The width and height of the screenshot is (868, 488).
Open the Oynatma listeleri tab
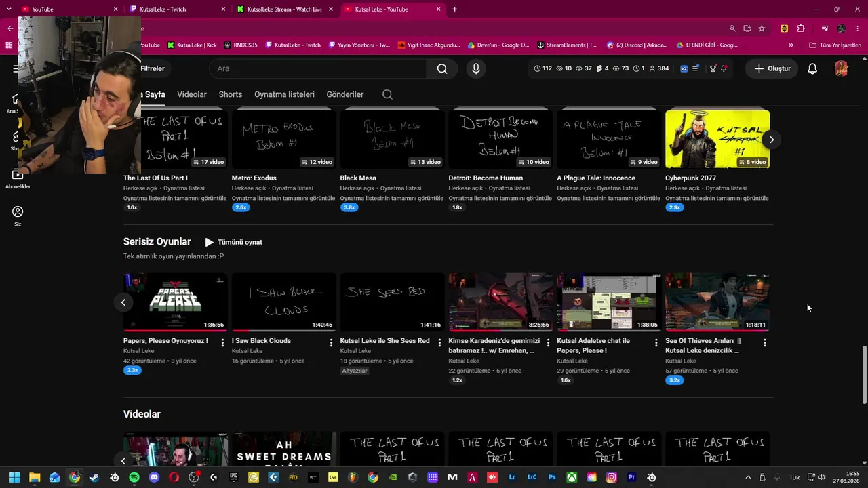[x=284, y=94]
